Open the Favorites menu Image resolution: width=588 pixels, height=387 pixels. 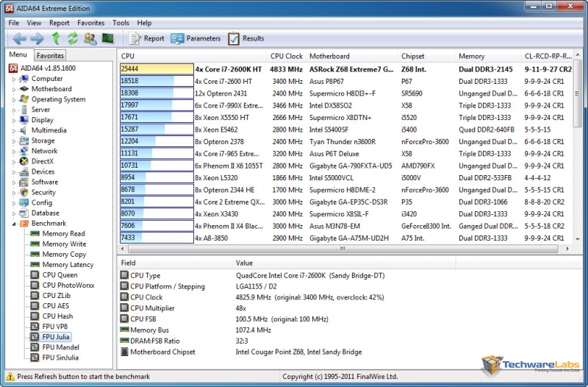pos(90,23)
